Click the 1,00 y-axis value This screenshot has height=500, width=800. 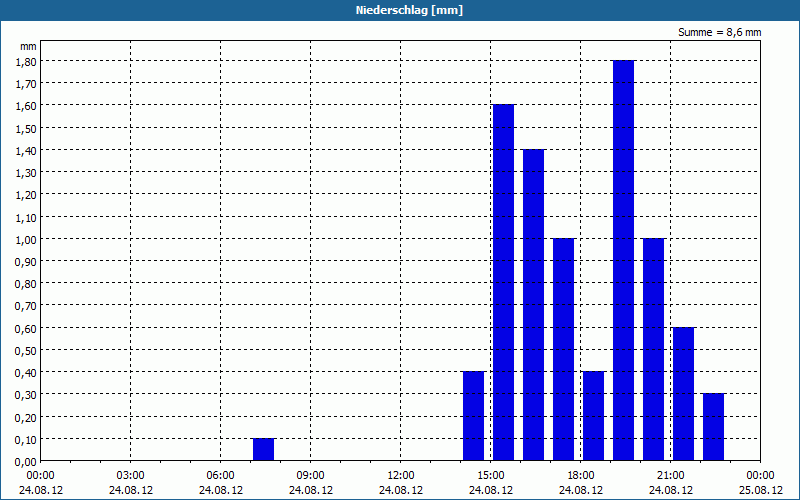point(28,239)
